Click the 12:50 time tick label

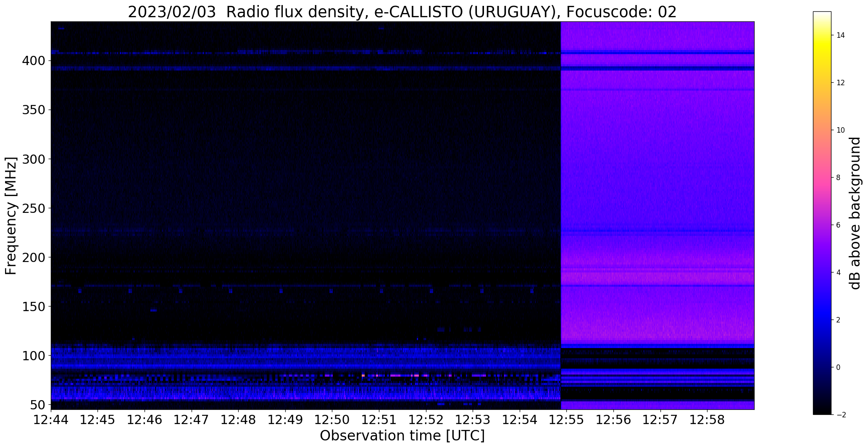tap(332, 419)
